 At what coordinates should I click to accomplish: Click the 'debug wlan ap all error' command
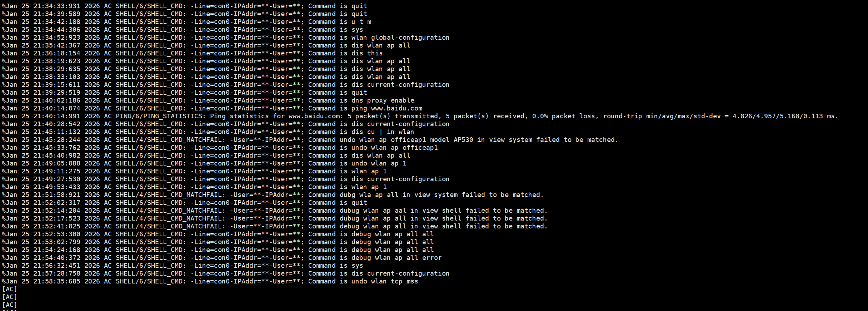pyautogui.click(x=396, y=258)
